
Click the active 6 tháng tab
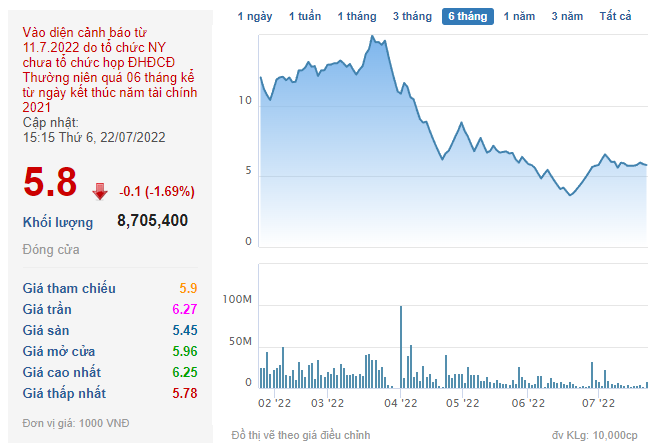[x=467, y=17]
